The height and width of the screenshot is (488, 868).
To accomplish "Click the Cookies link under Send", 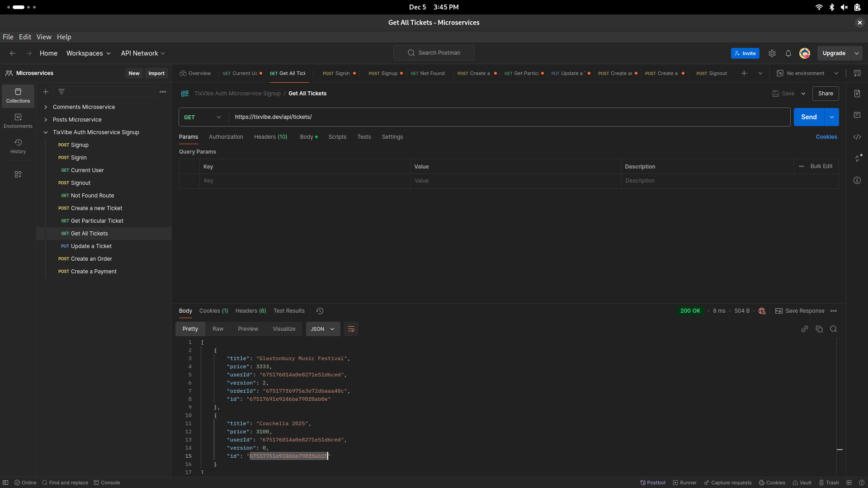I will point(826,137).
